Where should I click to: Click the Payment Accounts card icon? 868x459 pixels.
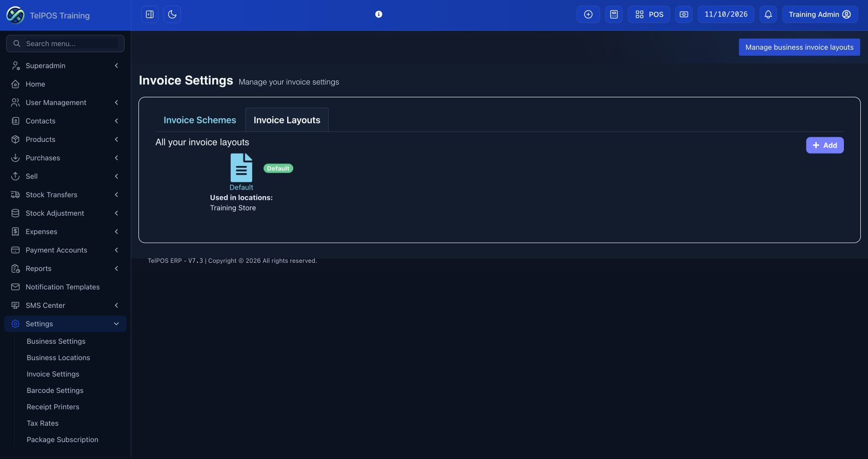15,250
